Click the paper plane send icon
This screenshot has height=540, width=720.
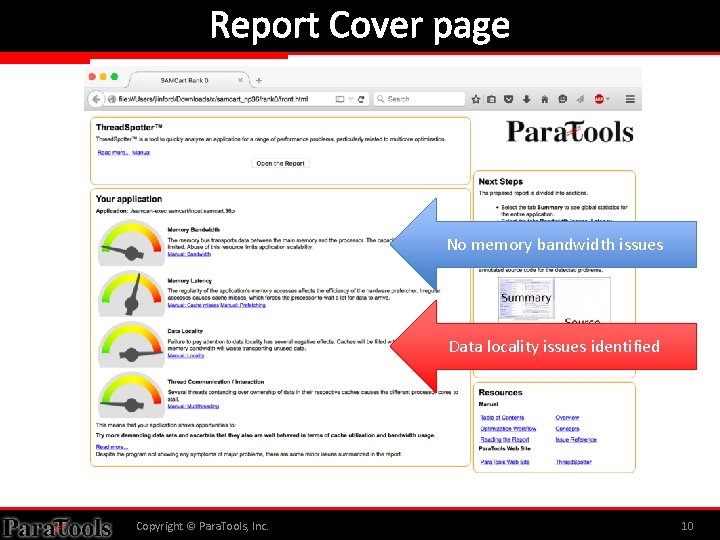tap(580, 99)
